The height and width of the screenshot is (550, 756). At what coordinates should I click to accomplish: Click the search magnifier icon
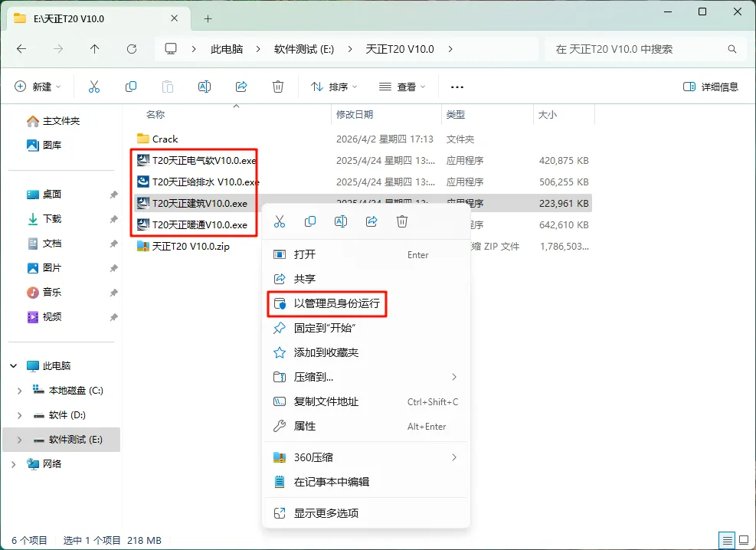(732, 49)
